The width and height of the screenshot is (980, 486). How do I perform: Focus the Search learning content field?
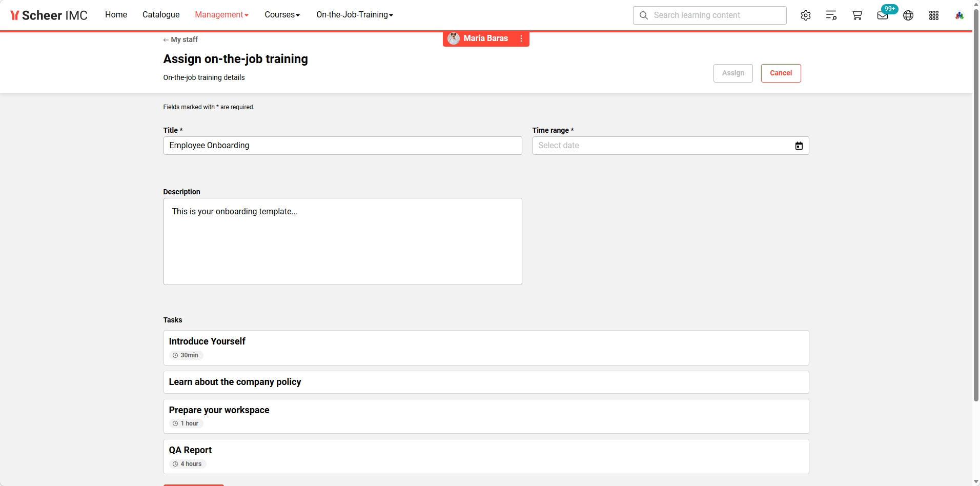(710, 15)
